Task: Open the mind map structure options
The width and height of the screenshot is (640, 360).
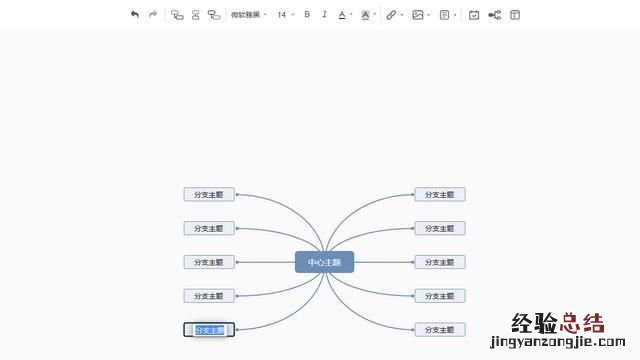Action: pos(495,15)
